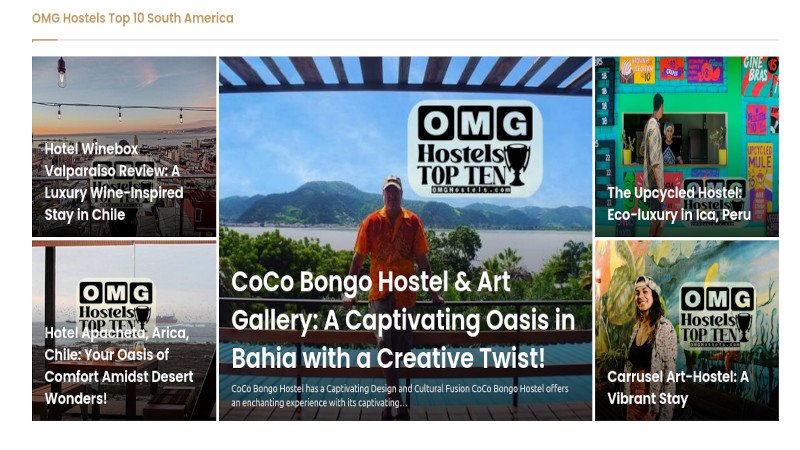Open the OMG Hostels Top 10 South America heading

[x=133, y=18]
